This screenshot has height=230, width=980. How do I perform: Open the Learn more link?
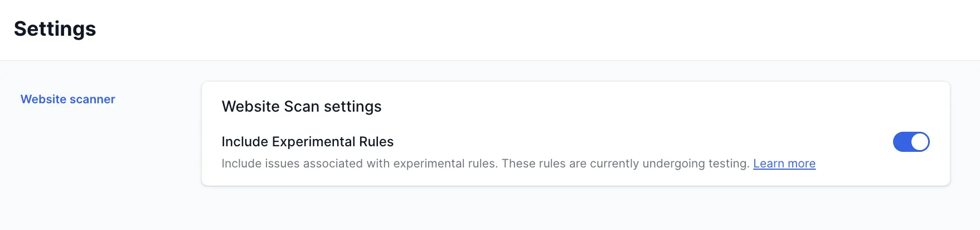click(x=784, y=164)
